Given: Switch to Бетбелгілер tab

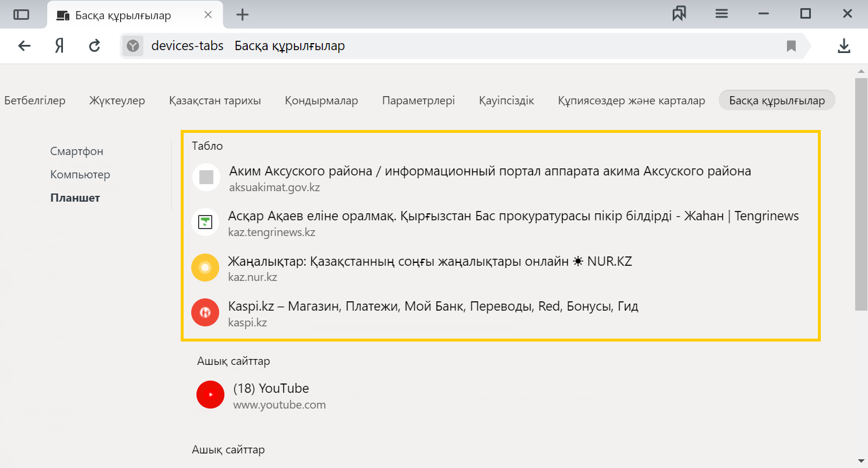Looking at the screenshot, I should (35, 101).
